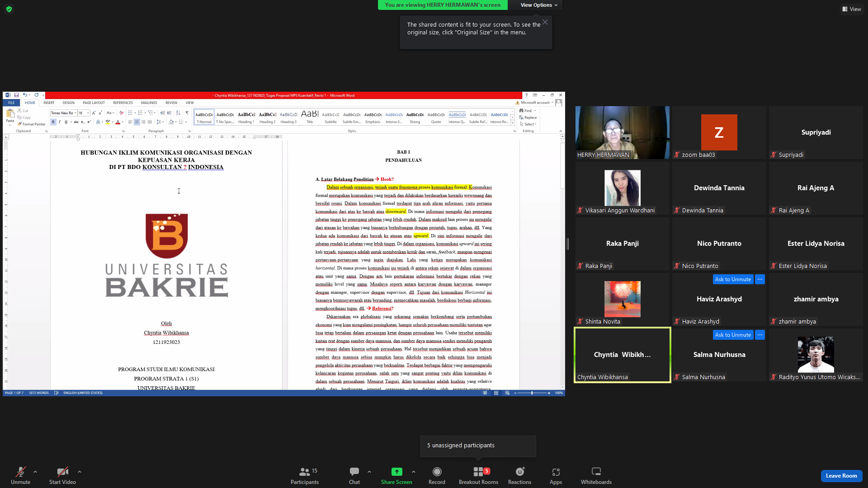Image resolution: width=868 pixels, height=488 pixels.
Task: Click the Shrink Font icon
Action: [x=100, y=113]
